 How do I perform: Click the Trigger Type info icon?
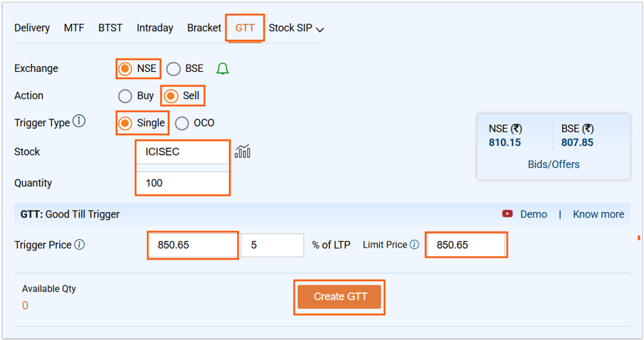coord(79,122)
